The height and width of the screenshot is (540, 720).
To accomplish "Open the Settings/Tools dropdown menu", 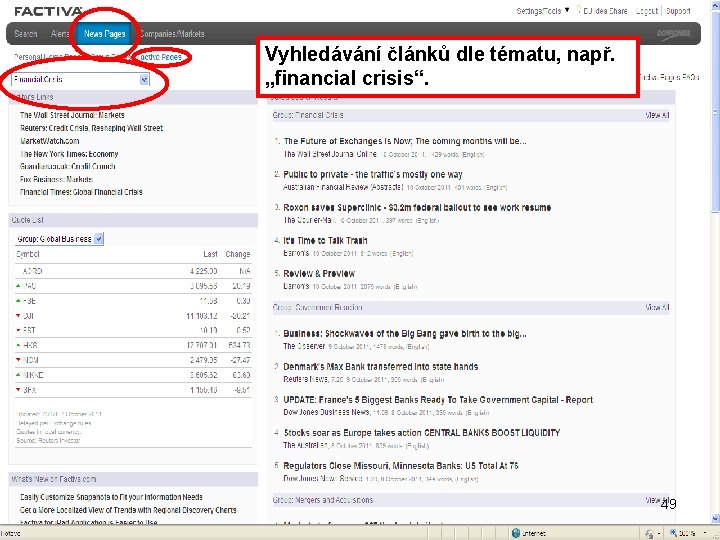I will (543, 11).
